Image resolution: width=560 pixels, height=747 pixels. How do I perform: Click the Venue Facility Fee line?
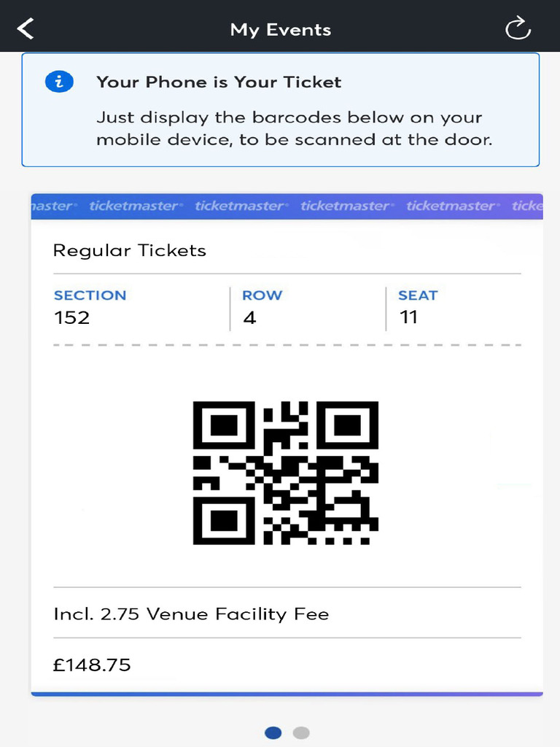point(191,614)
